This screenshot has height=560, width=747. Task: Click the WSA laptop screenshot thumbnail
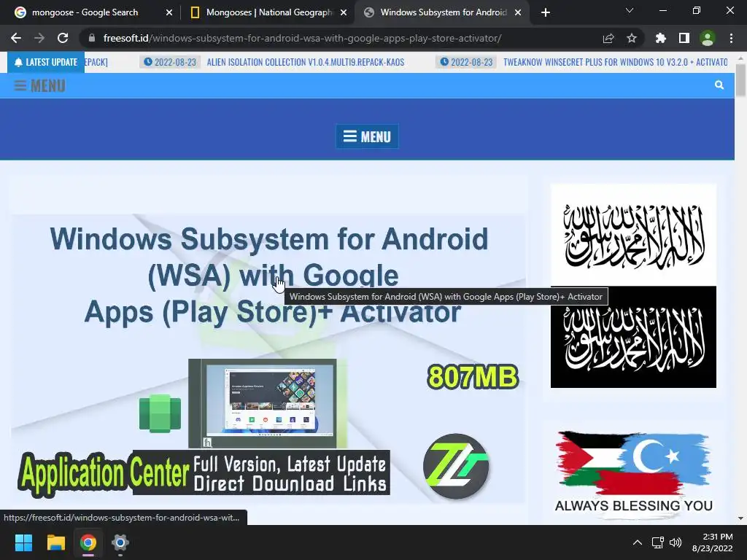[x=263, y=403]
